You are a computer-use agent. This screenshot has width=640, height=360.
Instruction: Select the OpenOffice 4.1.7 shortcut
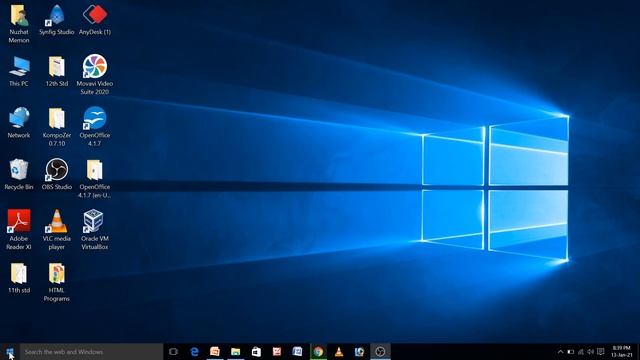(x=95, y=127)
